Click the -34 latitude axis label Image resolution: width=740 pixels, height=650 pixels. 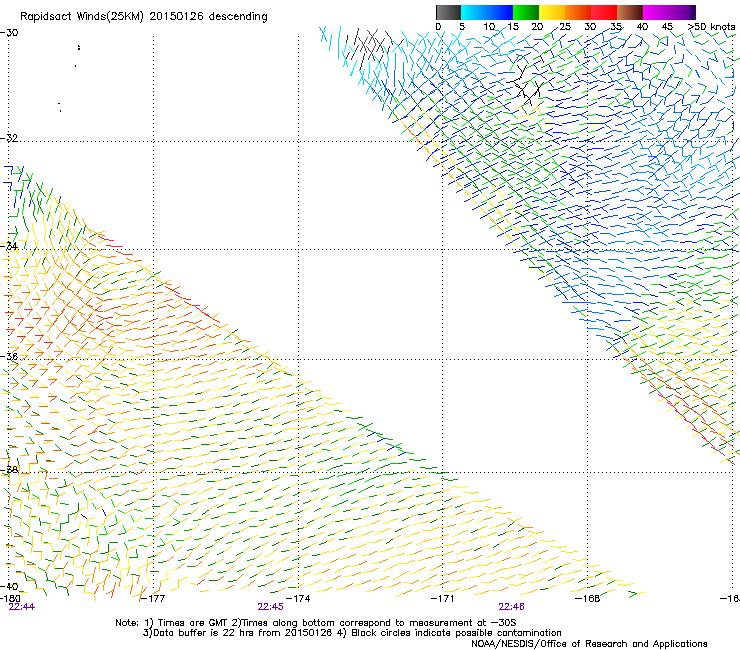tap(9, 246)
